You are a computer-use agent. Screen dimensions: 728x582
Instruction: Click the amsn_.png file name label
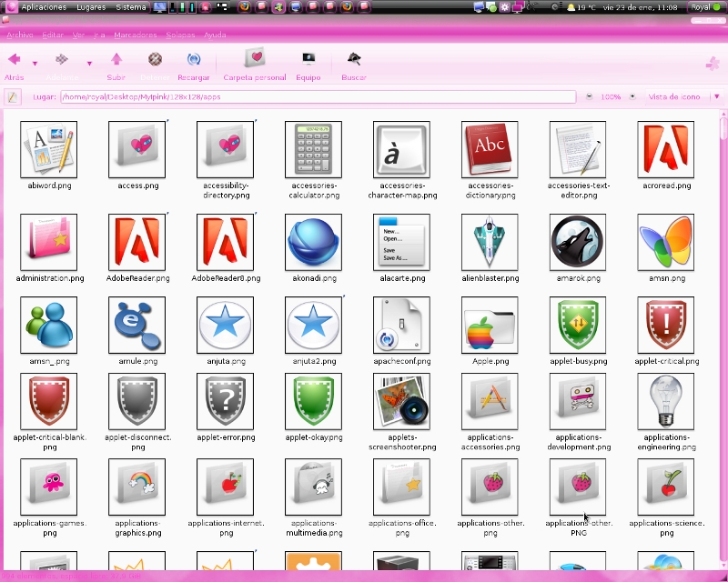click(x=49, y=361)
